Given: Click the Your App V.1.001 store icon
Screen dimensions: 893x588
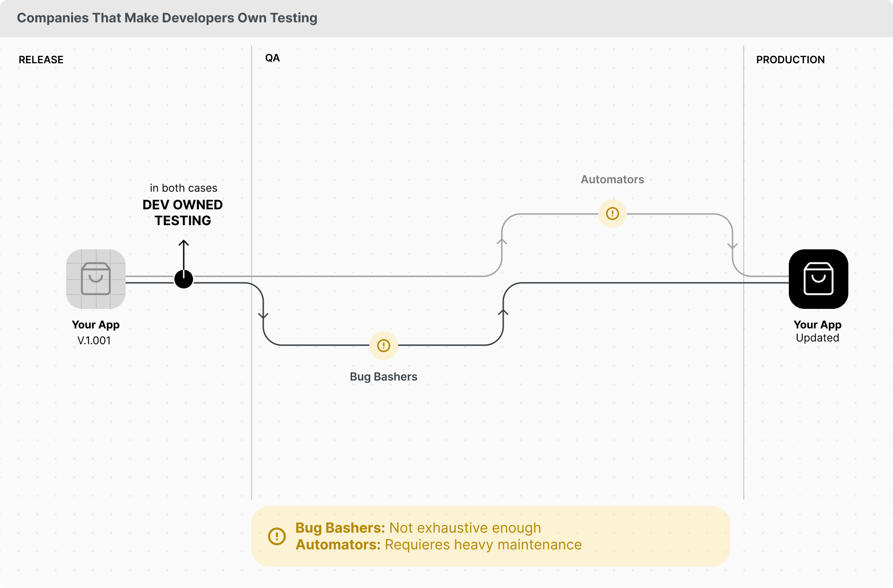Looking at the screenshot, I should point(95,279).
